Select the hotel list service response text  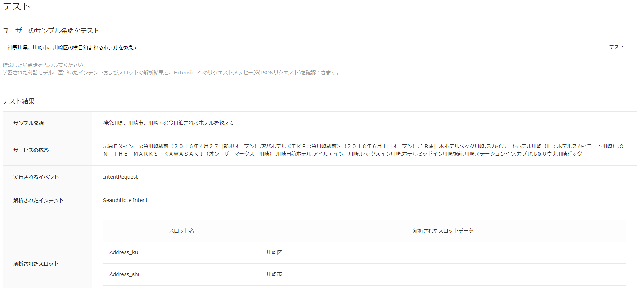click(363, 150)
